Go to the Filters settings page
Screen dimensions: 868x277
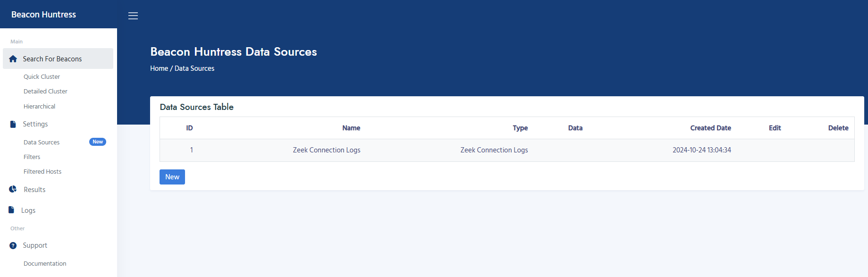coord(32,157)
